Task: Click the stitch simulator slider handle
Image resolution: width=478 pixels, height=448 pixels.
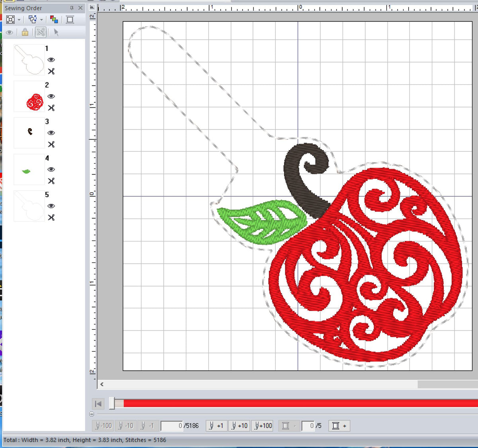Action: click(x=112, y=403)
